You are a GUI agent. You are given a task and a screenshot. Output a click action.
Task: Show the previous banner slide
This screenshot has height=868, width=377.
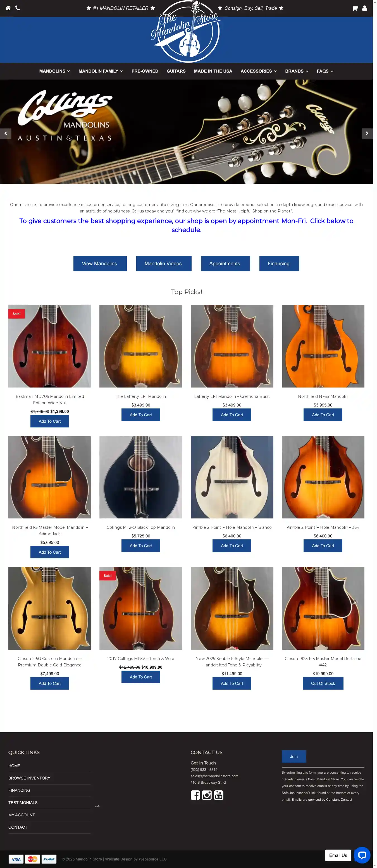click(5, 133)
